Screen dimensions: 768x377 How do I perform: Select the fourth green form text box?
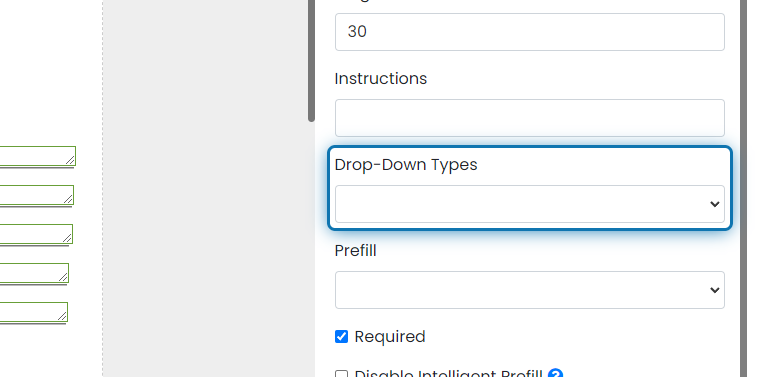tap(34, 273)
